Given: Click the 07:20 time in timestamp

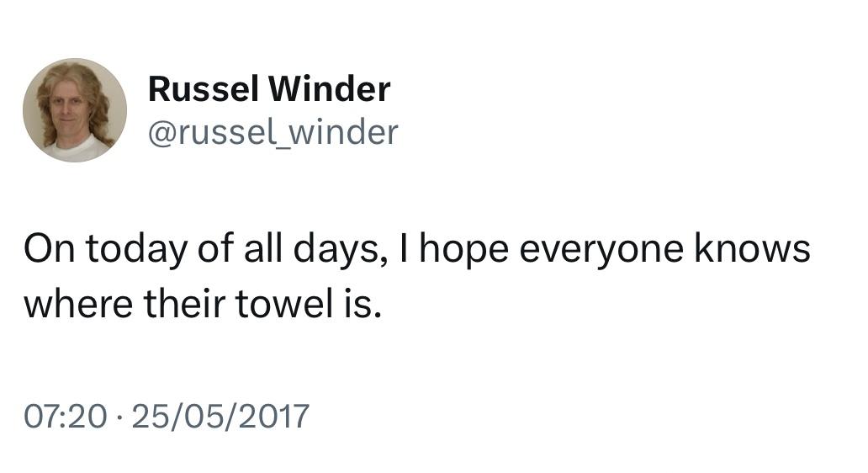Looking at the screenshot, I should (x=66, y=416).
